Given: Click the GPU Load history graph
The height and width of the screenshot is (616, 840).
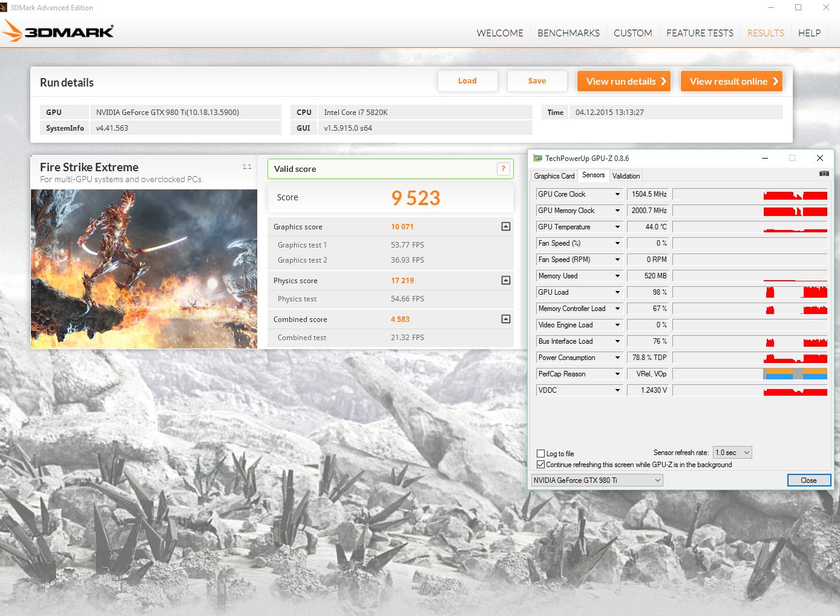Looking at the screenshot, I should [x=750, y=292].
